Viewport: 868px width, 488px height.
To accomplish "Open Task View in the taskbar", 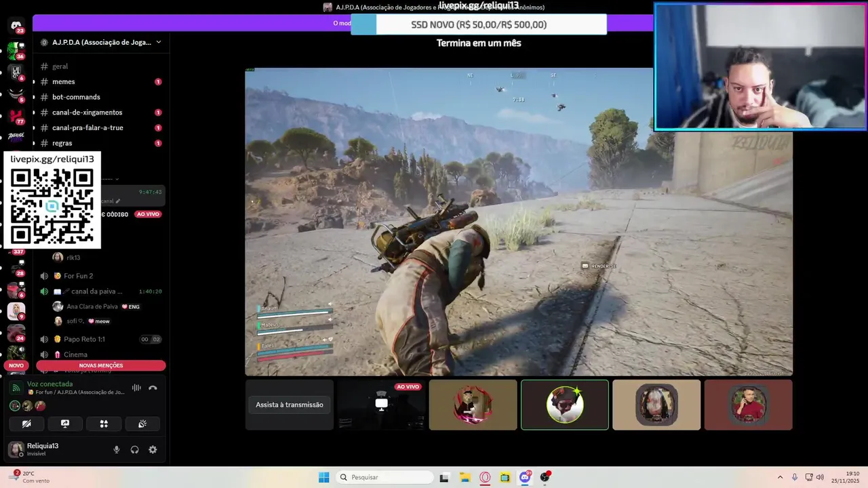I will click(x=444, y=477).
